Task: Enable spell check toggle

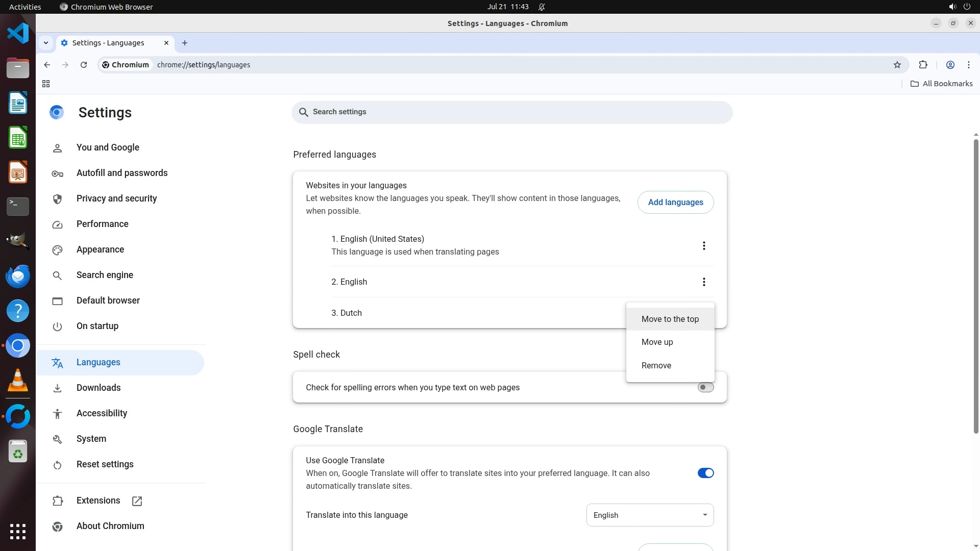Action: pos(705,387)
